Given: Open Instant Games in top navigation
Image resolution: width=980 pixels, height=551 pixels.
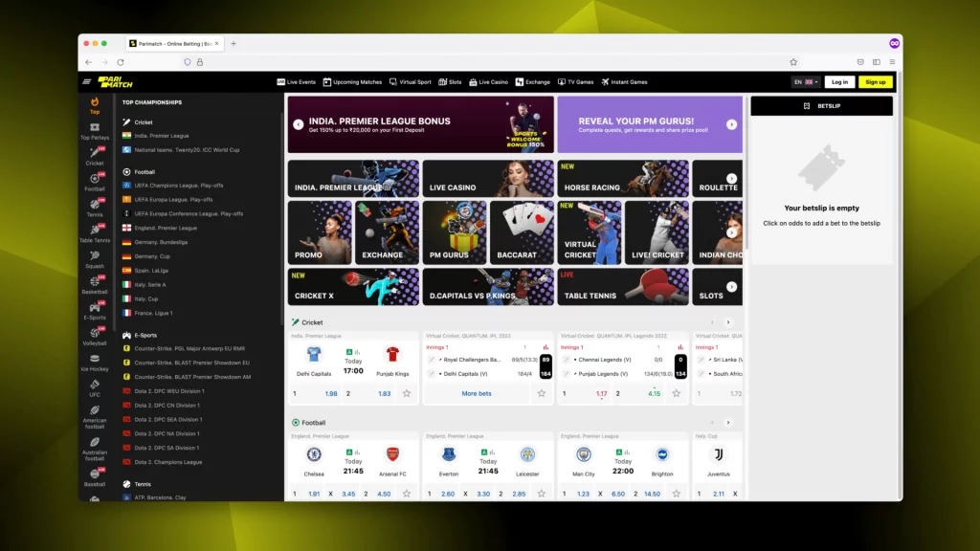Looking at the screenshot, I should coord(624,82).
